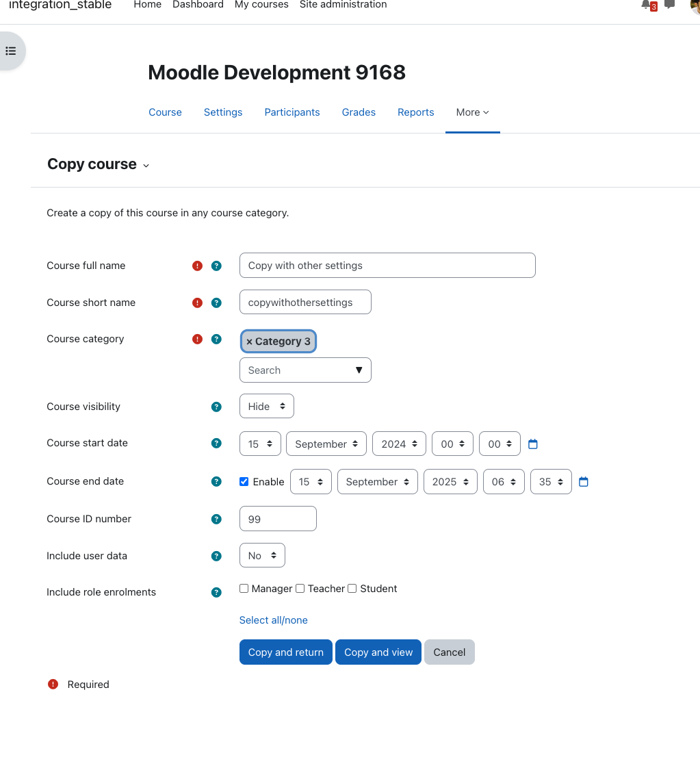Image resolution: width=700 pixels, height=766 pixels.
Task: Switch to the Participants tab
Action: (x=292, y=112)
